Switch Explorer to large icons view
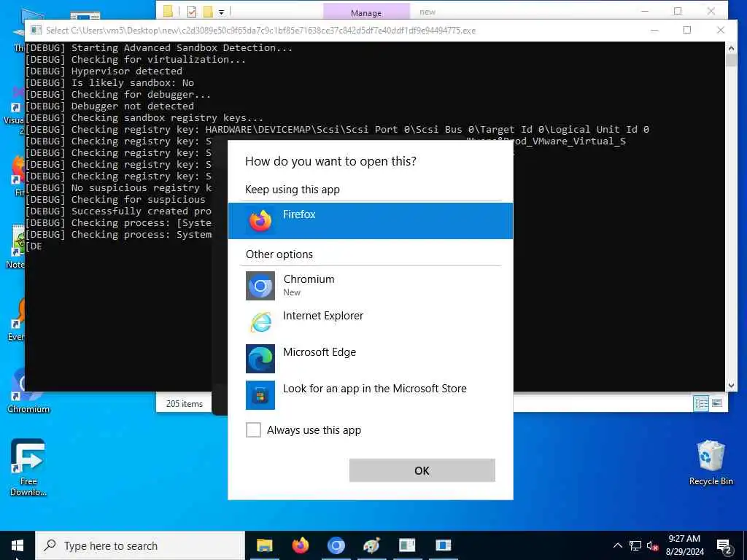The image size is (747, 560). click(x=717, y=403)
